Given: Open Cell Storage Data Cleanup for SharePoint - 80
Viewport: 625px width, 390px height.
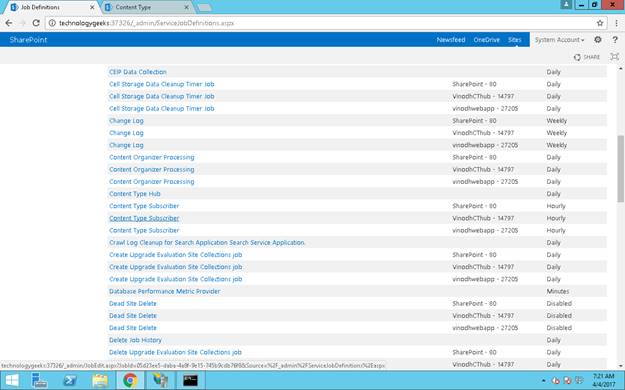Looking at the screenshot, I should click(161, 84).
